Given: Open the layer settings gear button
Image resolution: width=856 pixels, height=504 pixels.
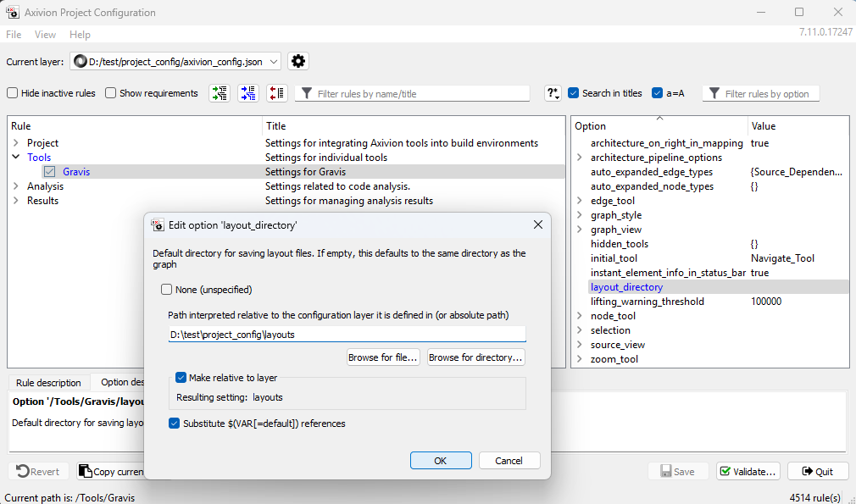Looking at the screenshot, I should (298, 61).
